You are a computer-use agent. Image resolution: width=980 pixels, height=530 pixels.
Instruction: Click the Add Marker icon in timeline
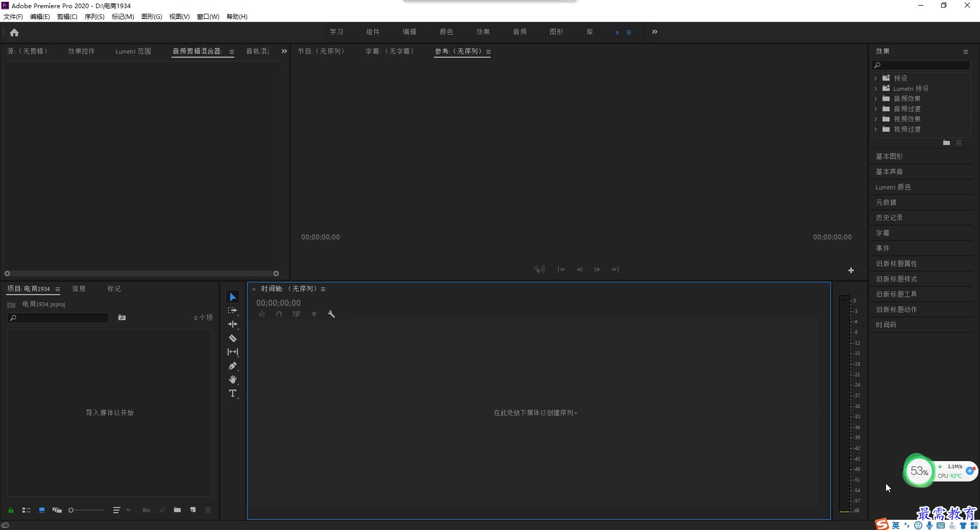click(x=314, y=314)
